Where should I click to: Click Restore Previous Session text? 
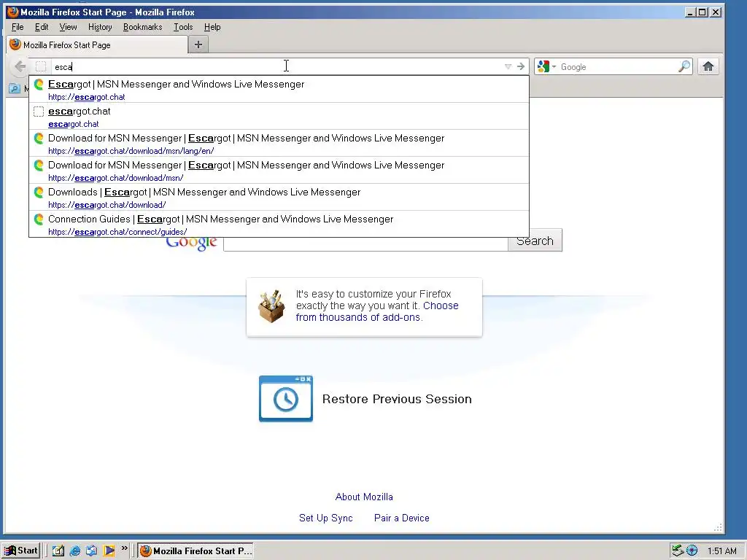point(397,399)
